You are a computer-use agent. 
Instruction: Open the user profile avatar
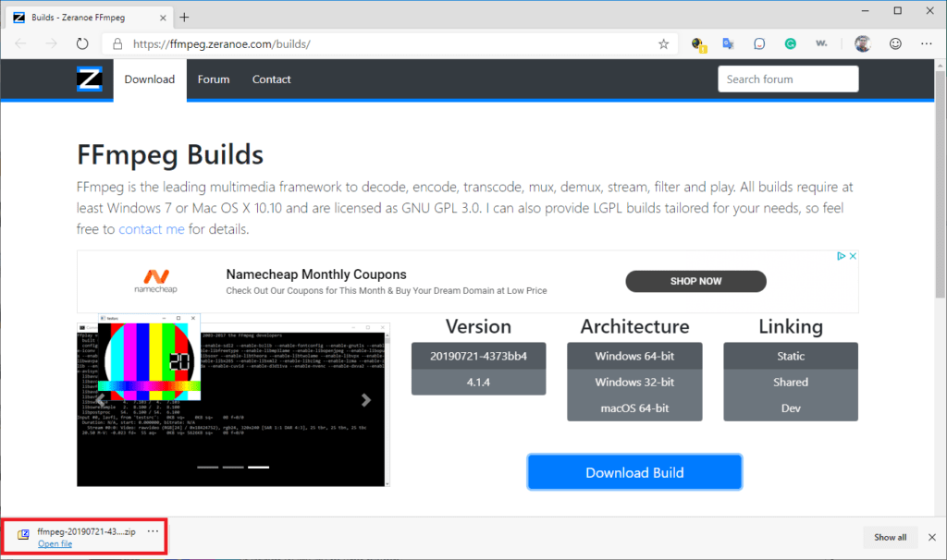tap(862, 43)
